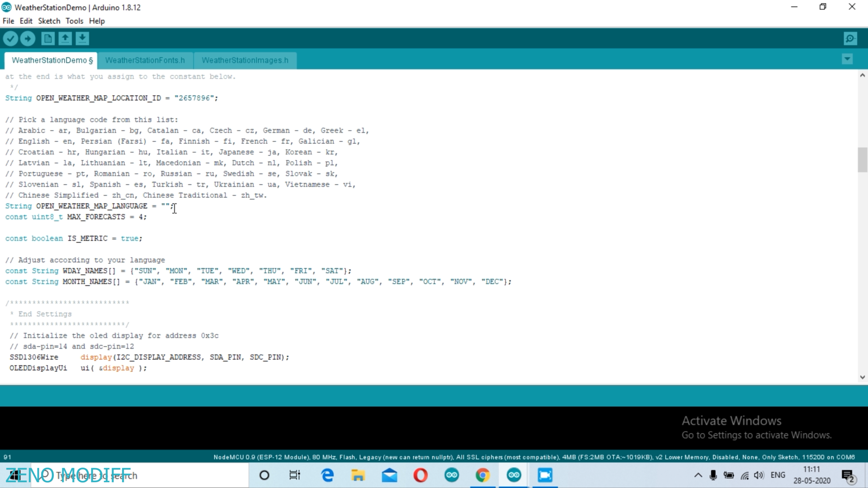The image size is (868, 488).
Task: Switch to WeatherStationFonts.h tab
Action: click(145, 60)
